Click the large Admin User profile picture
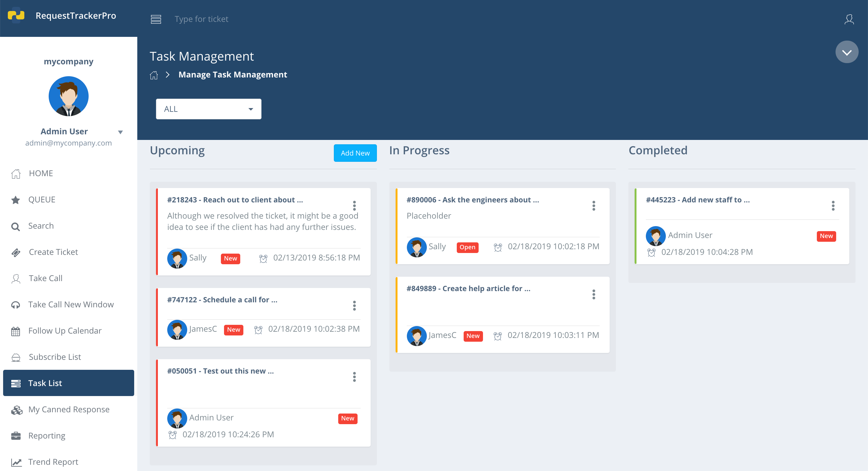This screenshot has height=471, width=868. [x=68, y=96]
